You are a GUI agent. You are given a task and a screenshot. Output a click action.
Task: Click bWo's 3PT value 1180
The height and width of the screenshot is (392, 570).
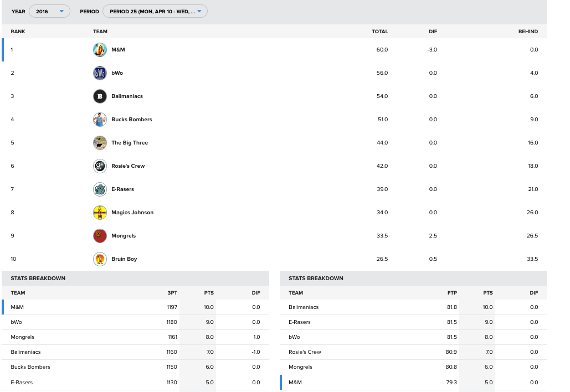pyautogui.click(x=172, y=322)
